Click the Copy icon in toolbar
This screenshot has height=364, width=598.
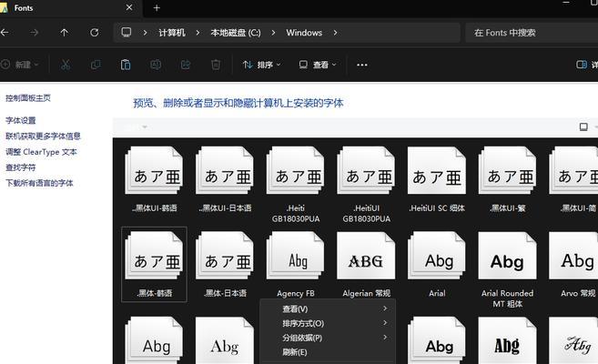(96, 65)
